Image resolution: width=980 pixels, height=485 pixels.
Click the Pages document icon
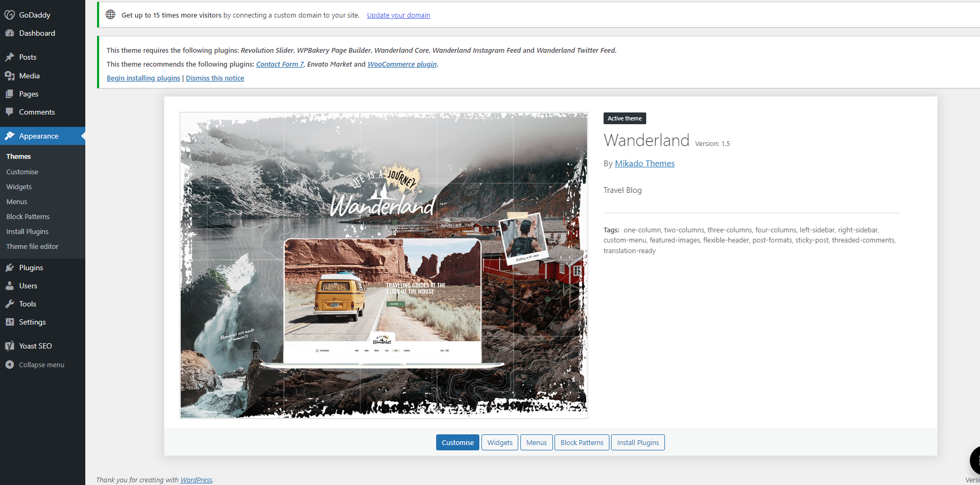click(x=10, y=94)
